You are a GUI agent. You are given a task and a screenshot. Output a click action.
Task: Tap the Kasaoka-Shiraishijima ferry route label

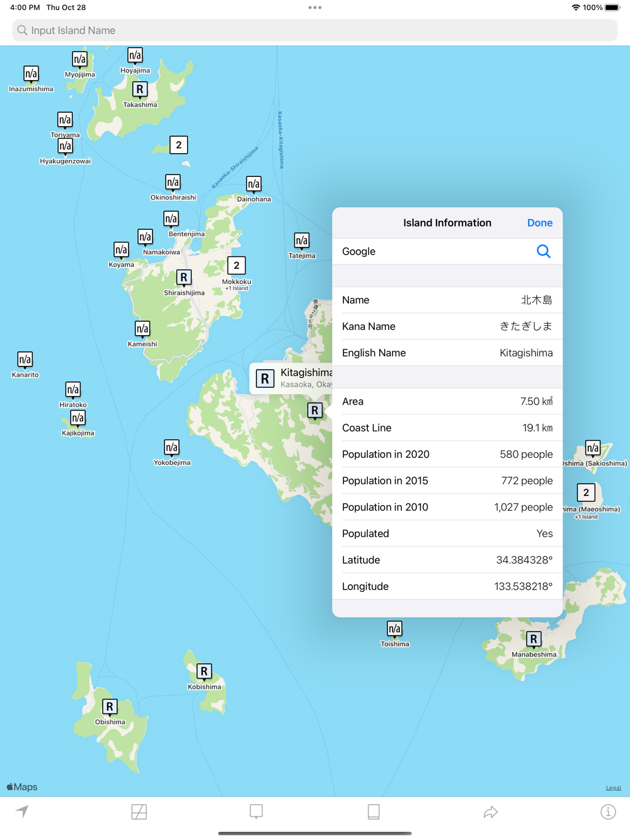235,167
